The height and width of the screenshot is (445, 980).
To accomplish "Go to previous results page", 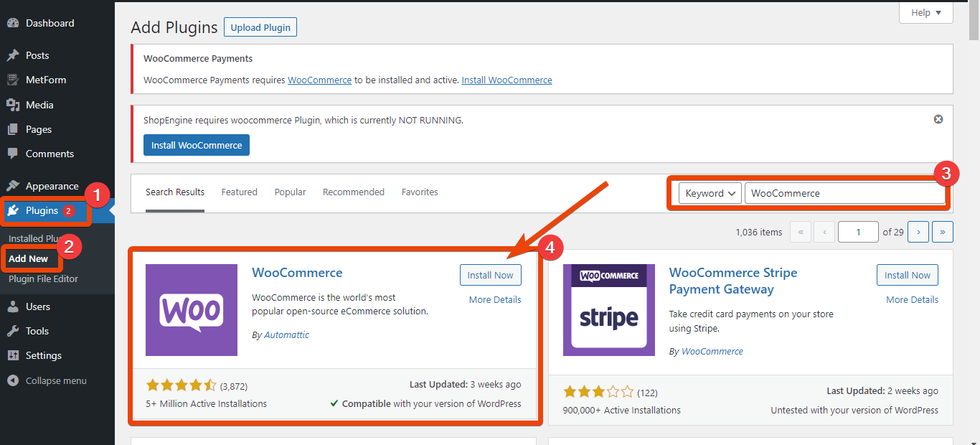I will [x=825, y=232].
